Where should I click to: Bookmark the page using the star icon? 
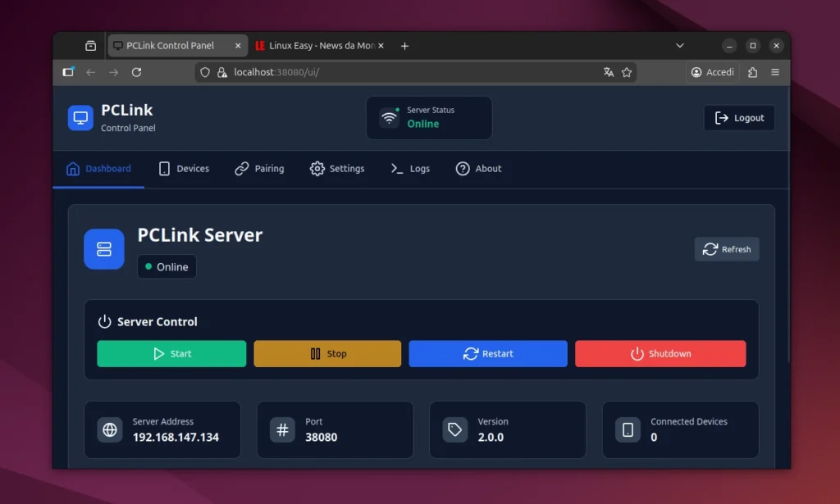pos(627,72)
